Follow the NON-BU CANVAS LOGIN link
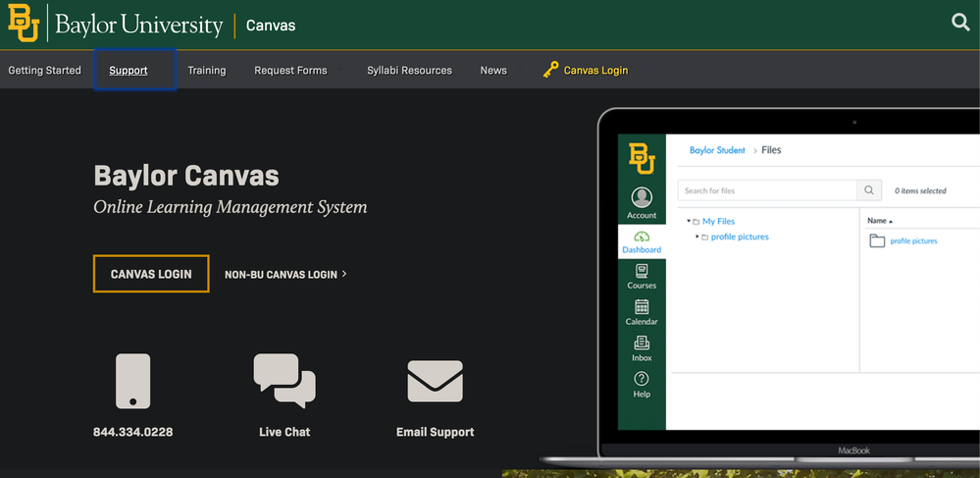980x478 pixels. pos(285,275)
